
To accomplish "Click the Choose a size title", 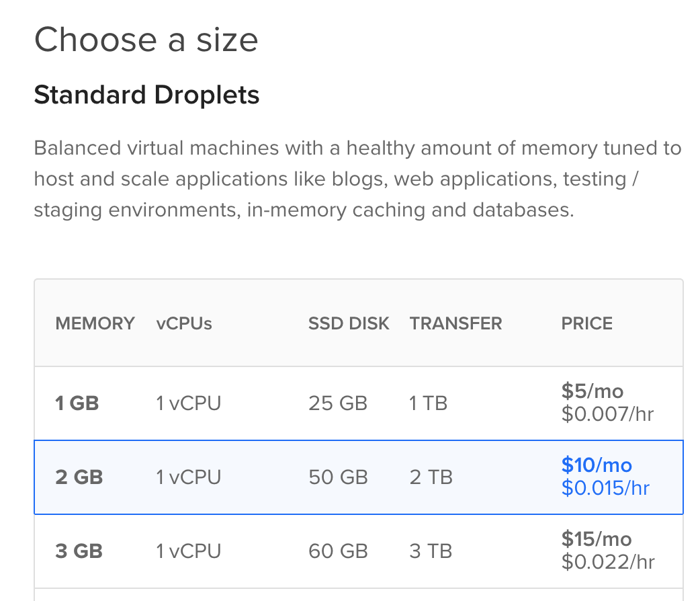I will click(x=146, y=40).
